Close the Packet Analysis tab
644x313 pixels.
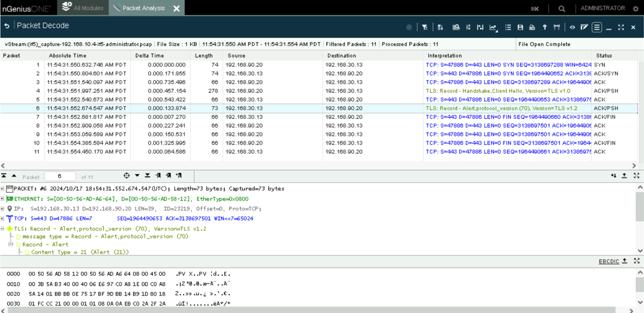point(176,8)
